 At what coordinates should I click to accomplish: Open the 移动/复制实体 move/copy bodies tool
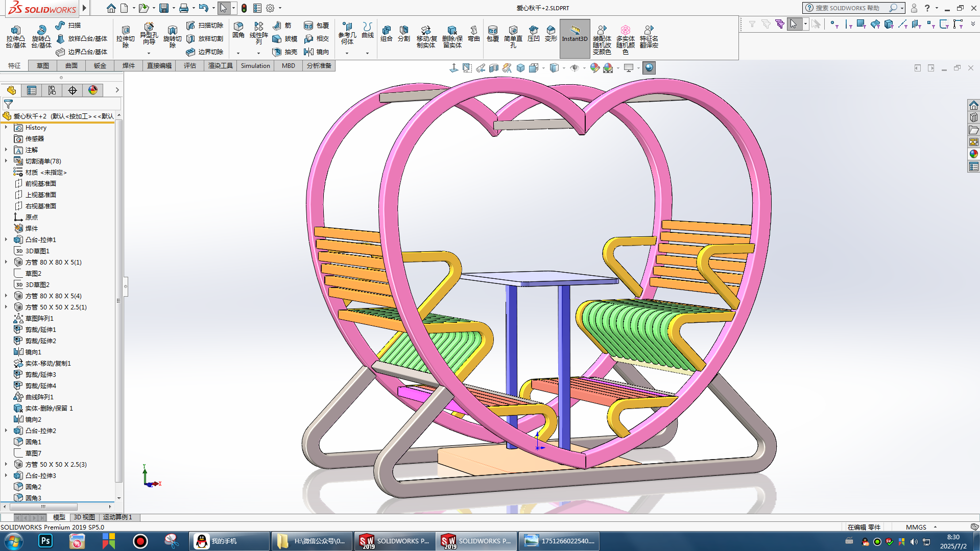(426, 37)
